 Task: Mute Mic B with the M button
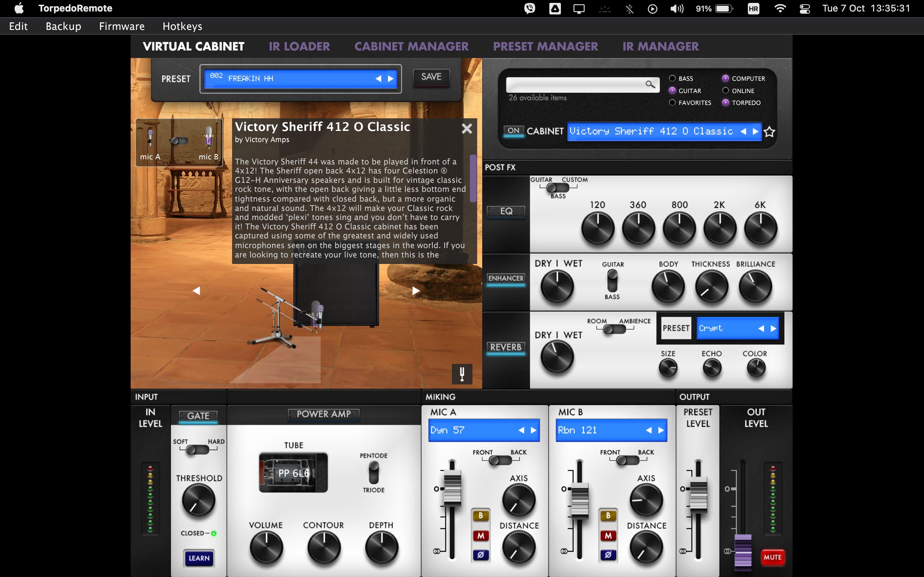coord(608,536)
